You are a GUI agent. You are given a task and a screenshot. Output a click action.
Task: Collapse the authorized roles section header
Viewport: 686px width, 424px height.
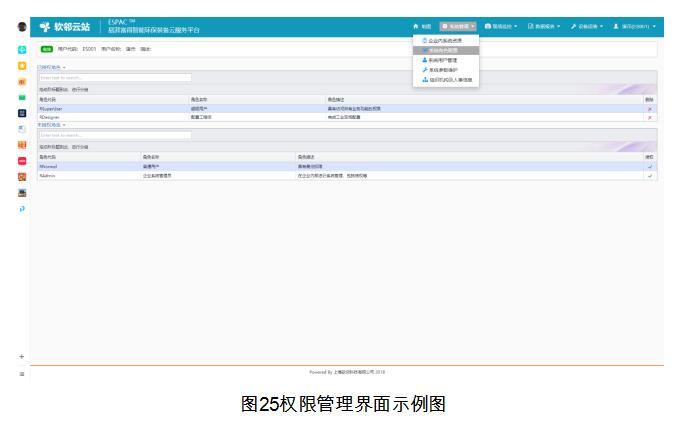coord(51,68)
